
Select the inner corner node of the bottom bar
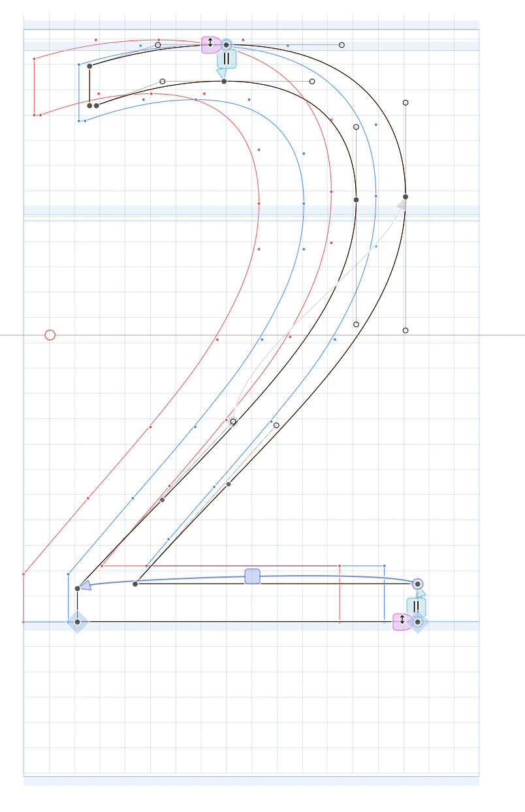coord(135,584)
